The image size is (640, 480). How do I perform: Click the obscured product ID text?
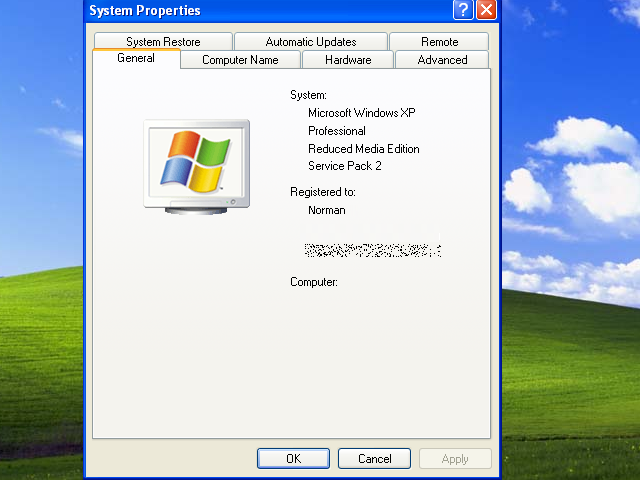click(372, 249)
